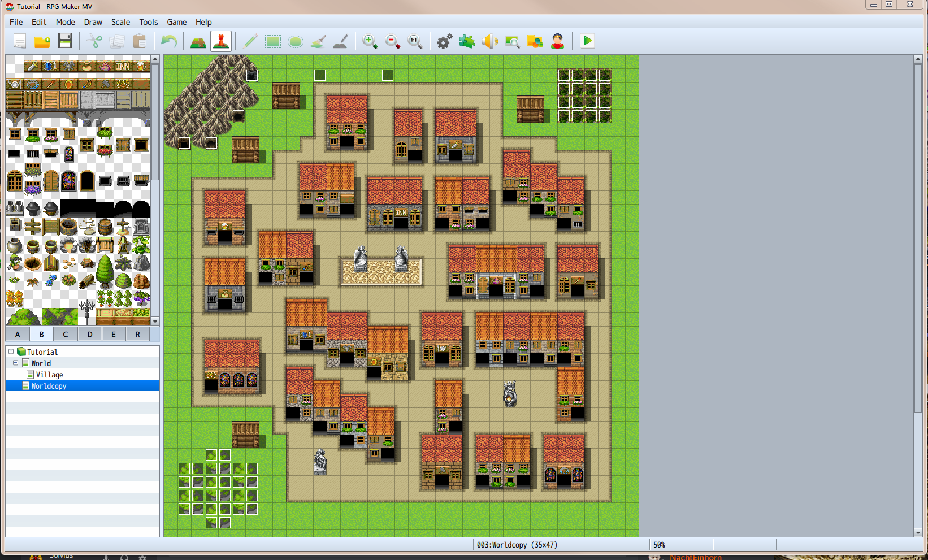Switch to Event editing mode
This screenshot has height=560, width=928.
[x=221, y=41]
